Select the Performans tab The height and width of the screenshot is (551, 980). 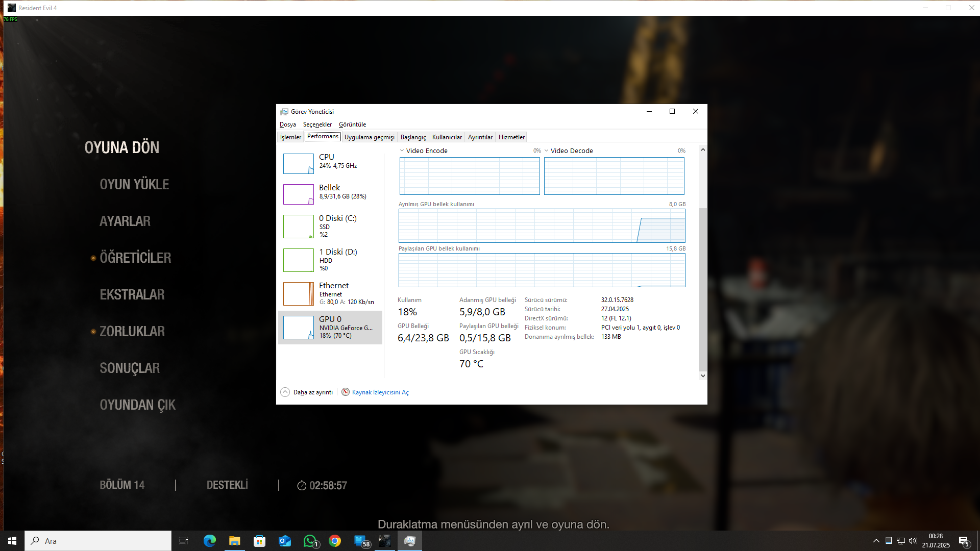323,136
